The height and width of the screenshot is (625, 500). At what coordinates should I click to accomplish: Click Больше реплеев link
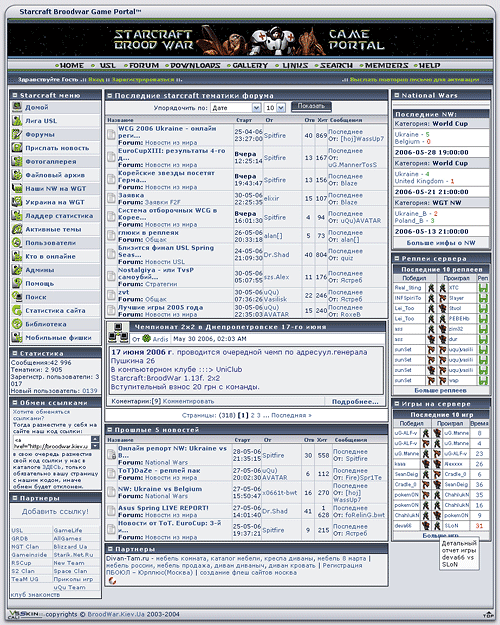(440, 391)
